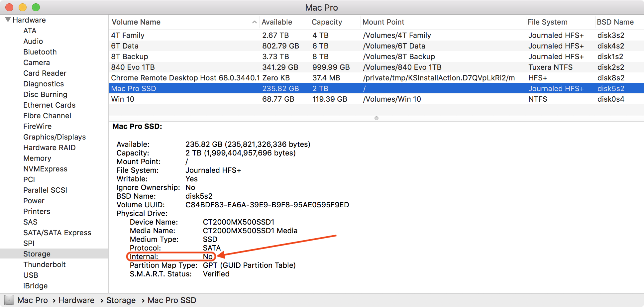Zoom the Mac Pro window with green button

click(x=36, y=7)
